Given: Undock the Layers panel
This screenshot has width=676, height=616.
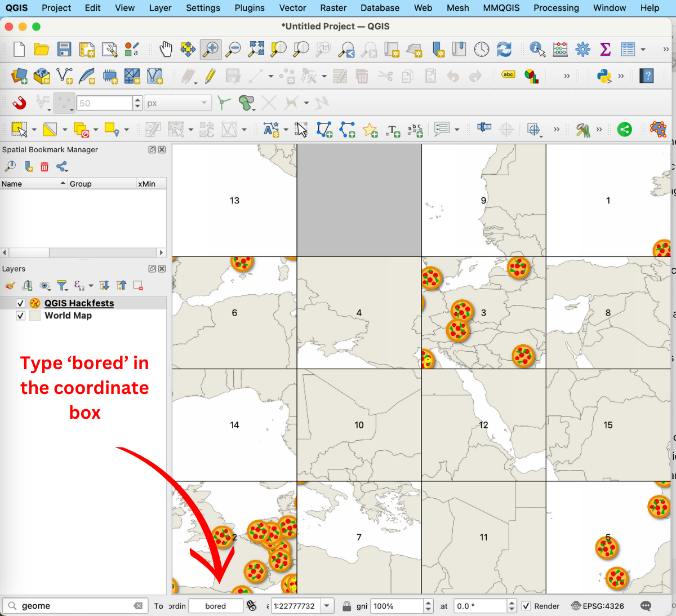Looking at the screenshot, I should click(152, 269).
